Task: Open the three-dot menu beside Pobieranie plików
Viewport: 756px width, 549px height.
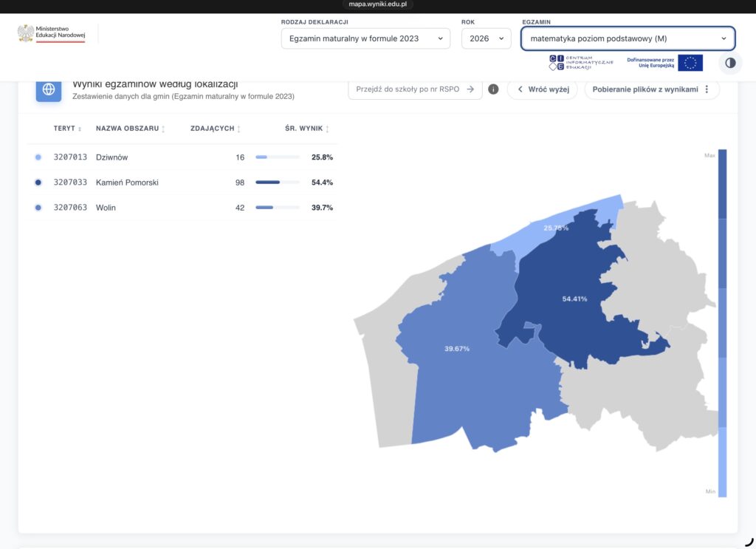Action: point(707,89)
